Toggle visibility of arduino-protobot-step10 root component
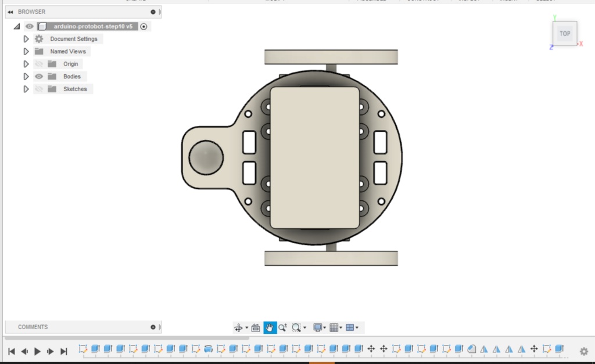 29,26
